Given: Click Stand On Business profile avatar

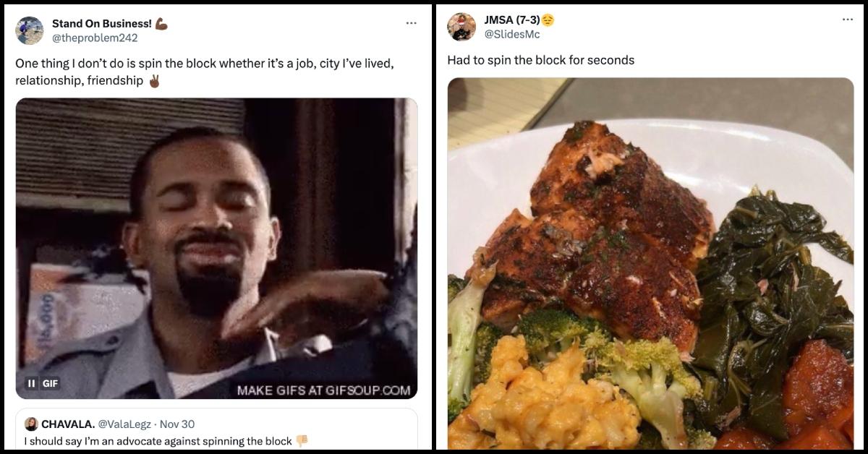Looking at the screenshot, I should tap(30, 30).
